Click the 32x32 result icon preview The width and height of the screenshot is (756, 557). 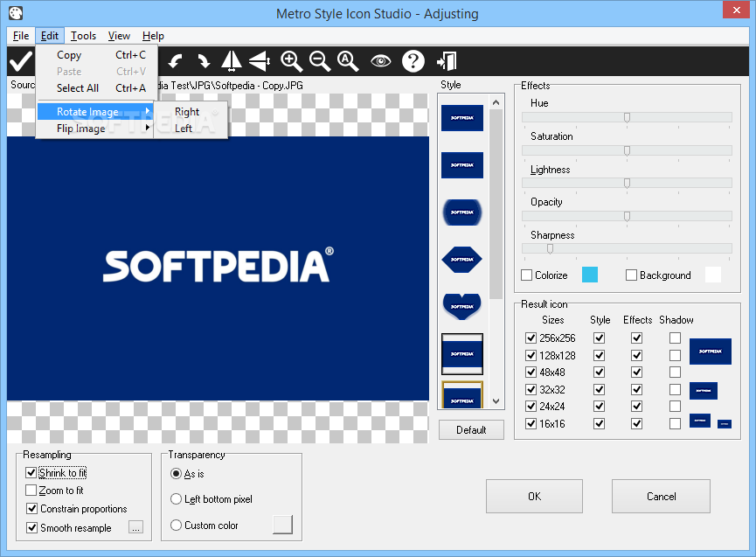pos(704,391)
